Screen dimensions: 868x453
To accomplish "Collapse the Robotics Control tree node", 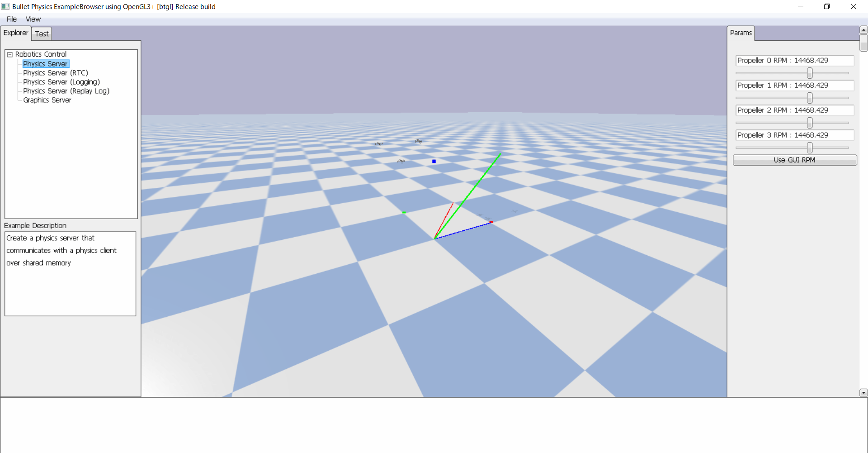I will click(9, 54).
